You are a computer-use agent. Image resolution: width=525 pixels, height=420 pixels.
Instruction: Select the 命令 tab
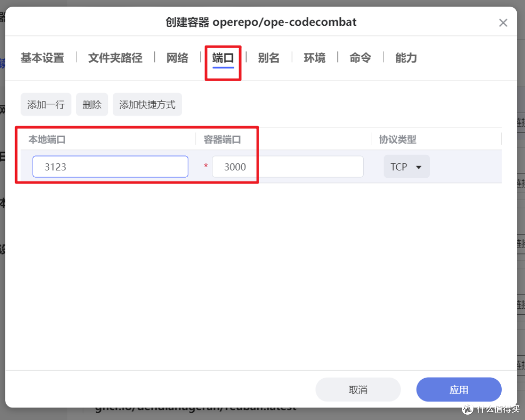(360, 58)
